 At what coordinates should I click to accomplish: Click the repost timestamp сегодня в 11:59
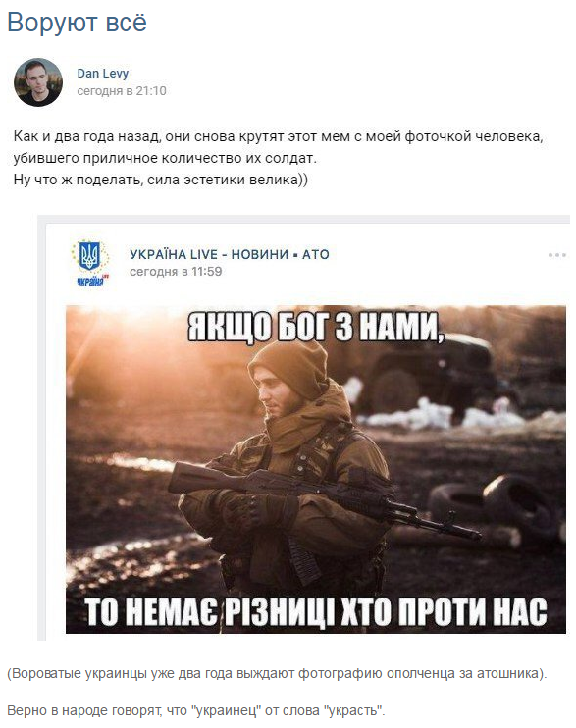click(176, 272)
